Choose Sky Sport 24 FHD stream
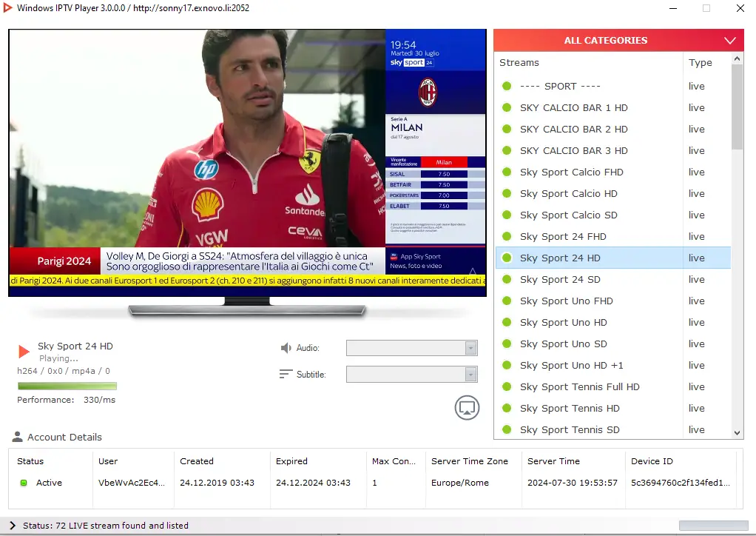Image resolution: width=756 pixels, height=536 pixels. pyautogui.click(x=612, y=236)
